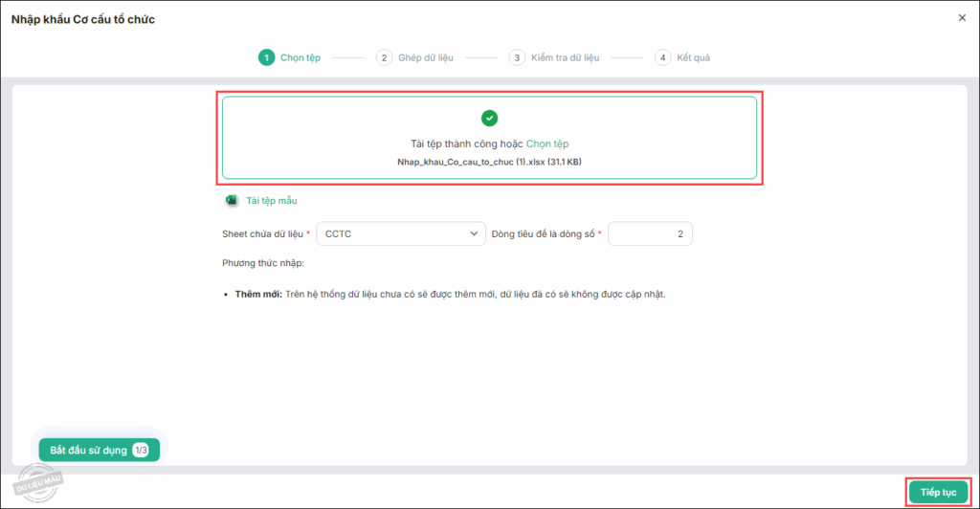
Task: Click the uploaded file name Nhap_khau_Co_cau_to_chuc (1).xlsx
Action: tap(489, 162)
